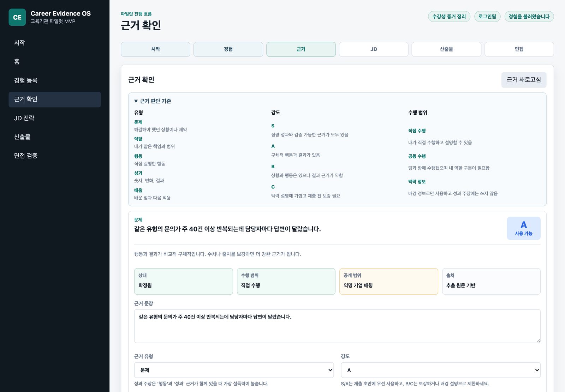This screenshot has width=565, height=392.
Task: Open 시작 in the sidebar
Action: [x=55, y=43]
